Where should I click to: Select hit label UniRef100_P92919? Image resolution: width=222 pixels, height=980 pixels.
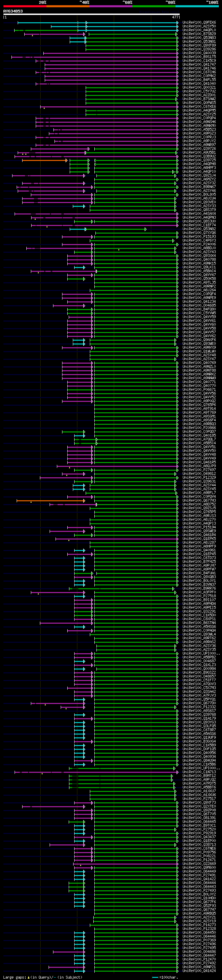click(199, 833)
